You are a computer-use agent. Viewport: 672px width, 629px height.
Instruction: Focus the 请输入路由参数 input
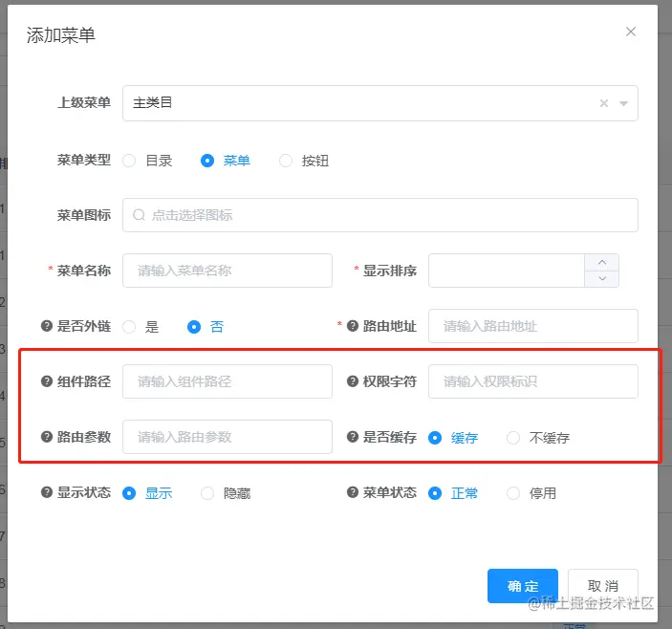(x=228, y=437)
